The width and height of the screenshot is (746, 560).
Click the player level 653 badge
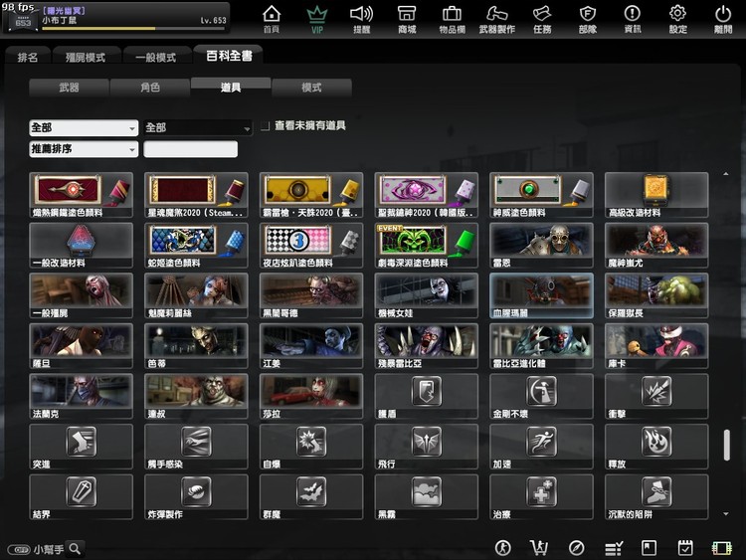(22, 22)
